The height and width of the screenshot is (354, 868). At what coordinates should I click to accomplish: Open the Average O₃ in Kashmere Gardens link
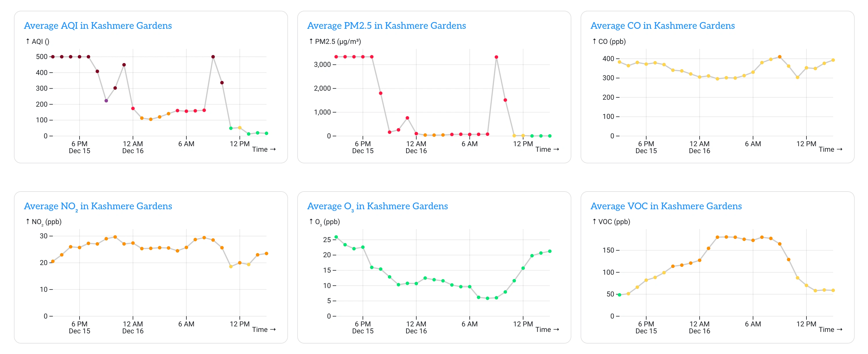[377, 206]
